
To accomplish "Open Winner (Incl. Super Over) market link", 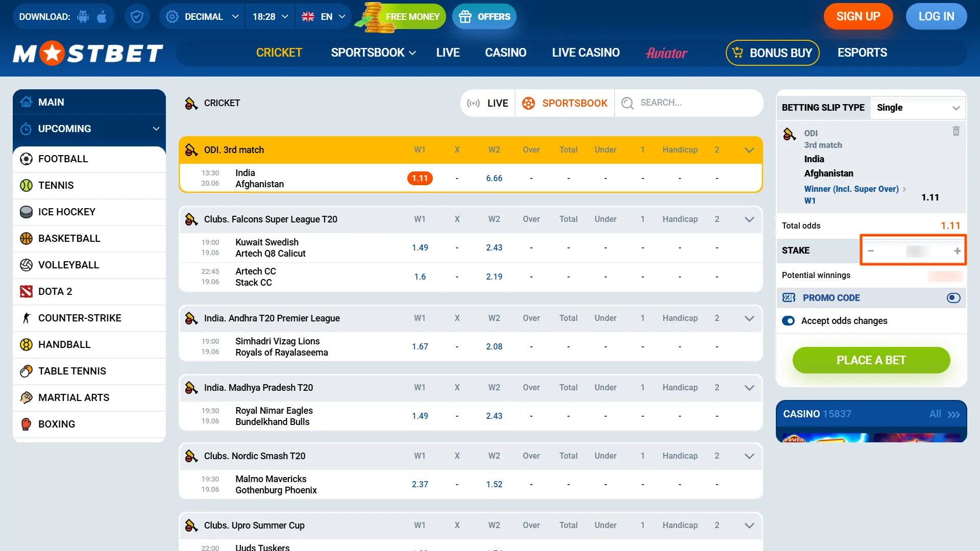I will (x=855, y=189).
